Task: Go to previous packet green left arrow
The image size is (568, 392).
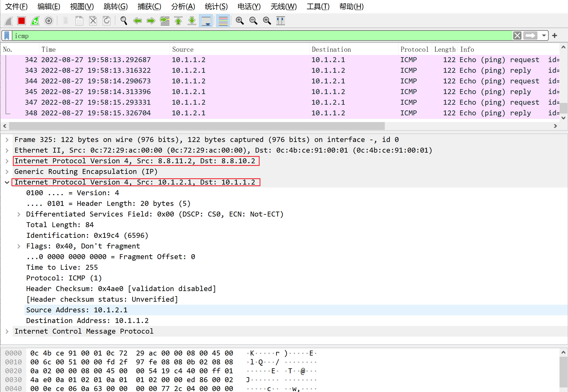Action: click(137, 21)
